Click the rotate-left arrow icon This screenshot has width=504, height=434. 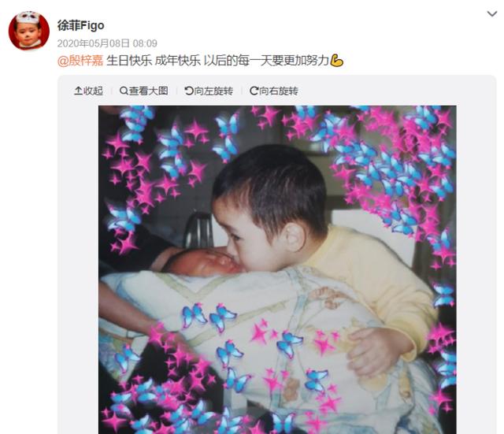189,91
